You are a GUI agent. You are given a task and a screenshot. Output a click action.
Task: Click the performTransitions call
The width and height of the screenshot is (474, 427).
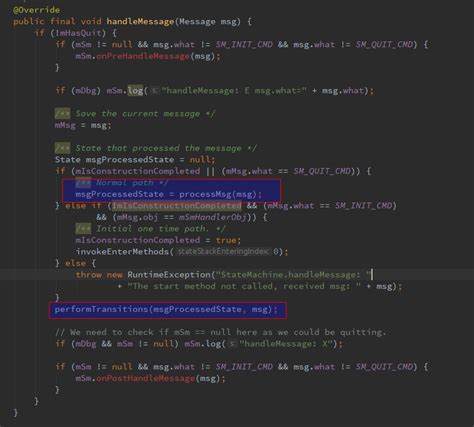[166, 309]
